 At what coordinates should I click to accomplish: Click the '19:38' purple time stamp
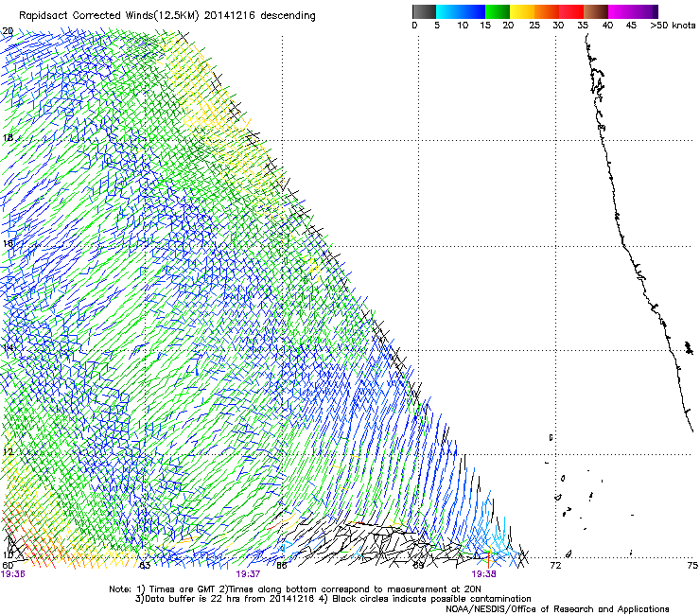pos(484,574)
